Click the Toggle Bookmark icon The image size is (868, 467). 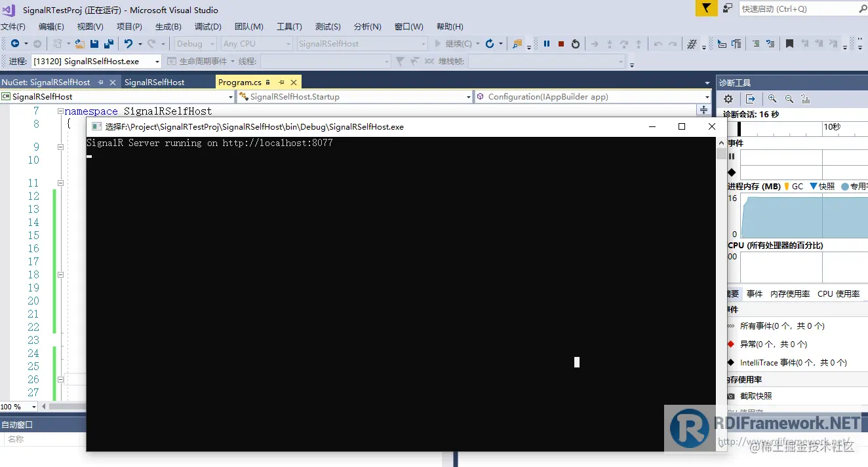point(789,44)
